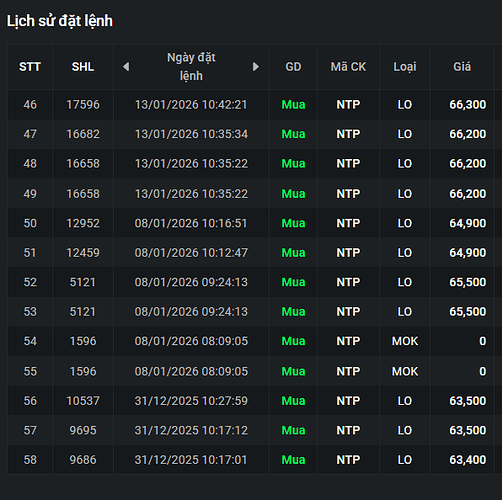
Task: Click MOK order type in row 54
Action: 405,341
